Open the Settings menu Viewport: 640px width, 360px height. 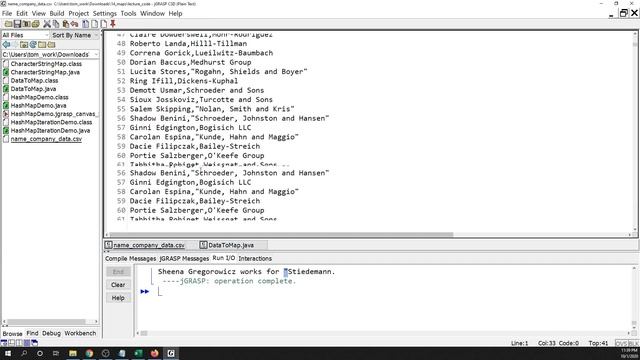click(104, 13)
